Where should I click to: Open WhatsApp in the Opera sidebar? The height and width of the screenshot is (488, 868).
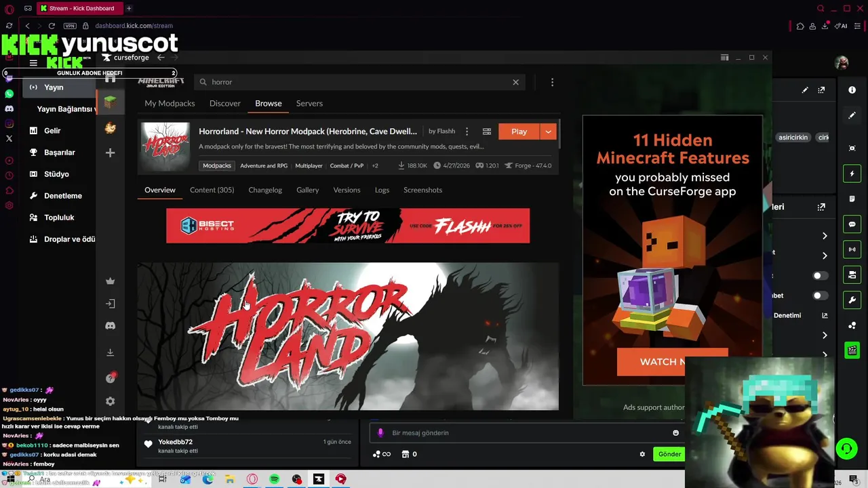(9, 94)
